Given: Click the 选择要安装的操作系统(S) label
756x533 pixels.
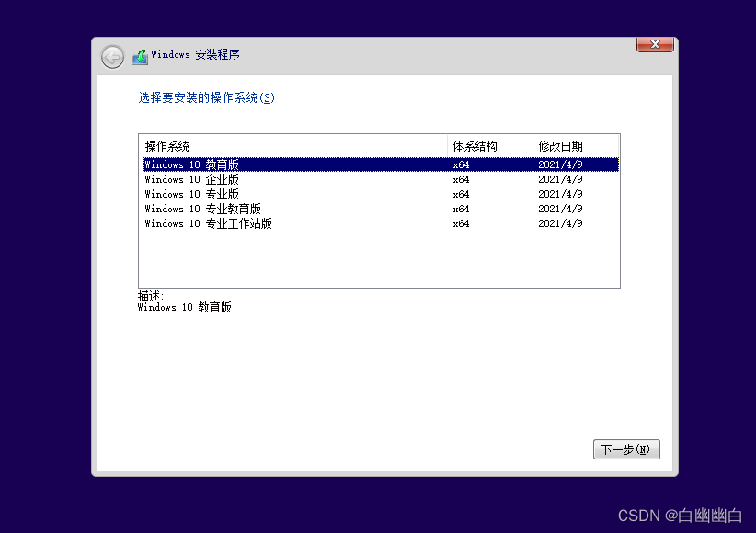Looking at the screenshot, I should [206, 97].
